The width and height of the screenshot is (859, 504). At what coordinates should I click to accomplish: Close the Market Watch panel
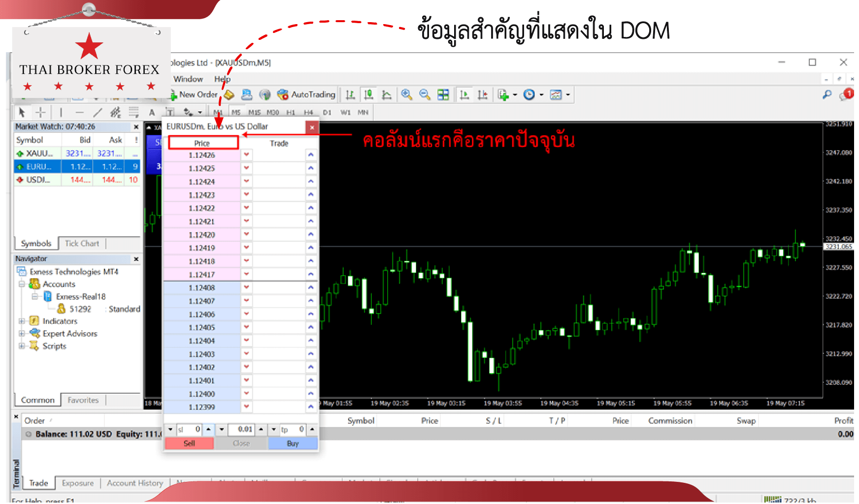[x=136, y=127]
